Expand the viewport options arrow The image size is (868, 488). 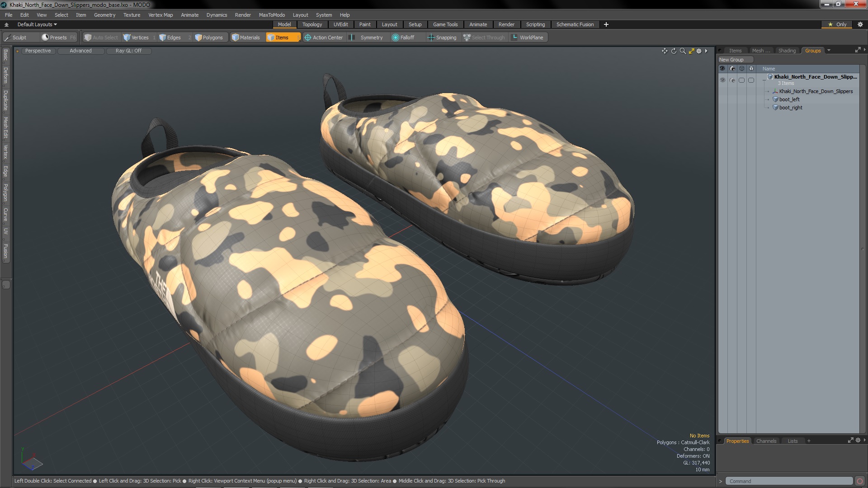tap(706, 51)
